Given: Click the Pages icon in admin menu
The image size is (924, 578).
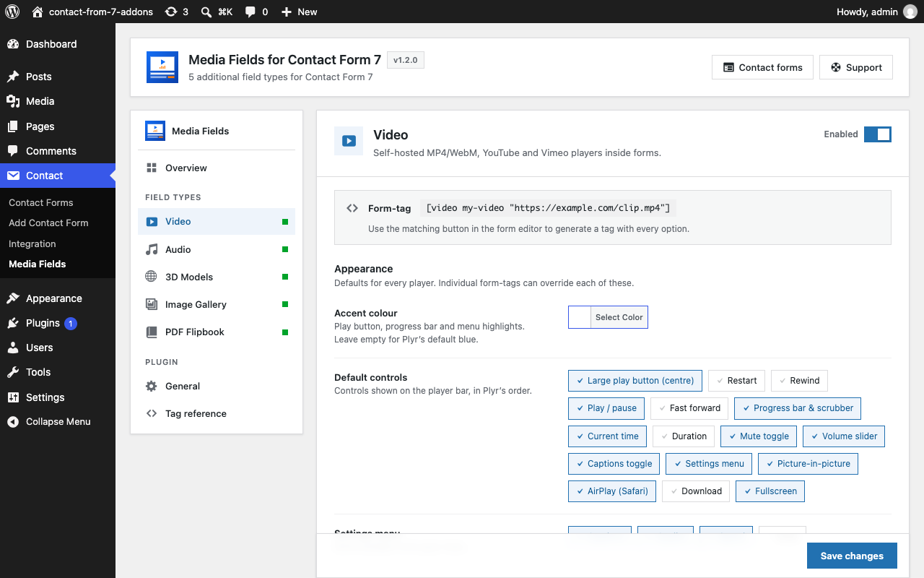Looking at the screenshot, I should tap(13, 126).
